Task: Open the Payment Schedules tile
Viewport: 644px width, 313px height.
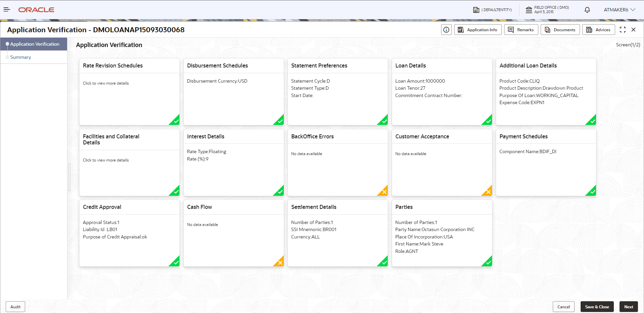Action: coord(546,163)
